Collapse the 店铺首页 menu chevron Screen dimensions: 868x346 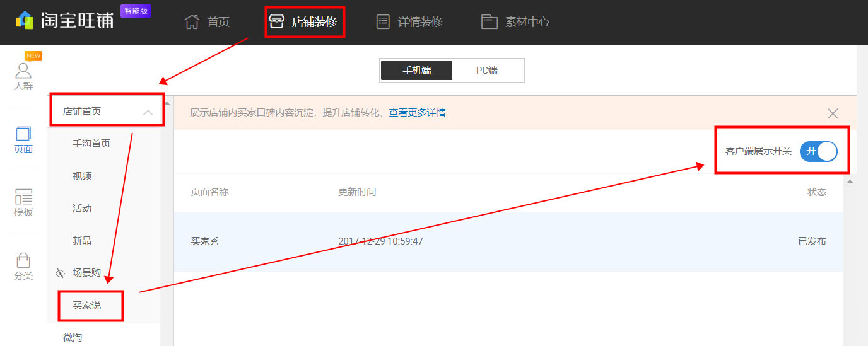[148, 112]
